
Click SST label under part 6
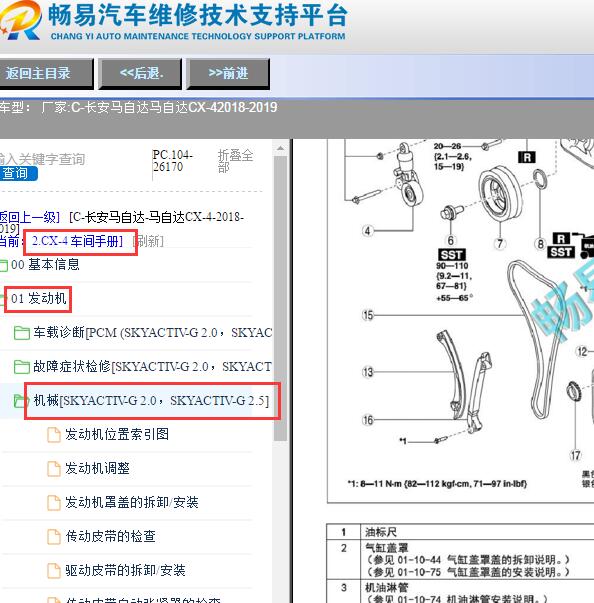click(x=451, y=255)
